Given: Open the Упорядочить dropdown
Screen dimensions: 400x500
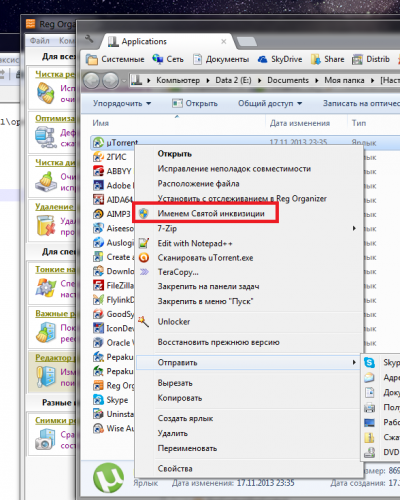Looking at the screenshot, I should (x=122, y=103).
